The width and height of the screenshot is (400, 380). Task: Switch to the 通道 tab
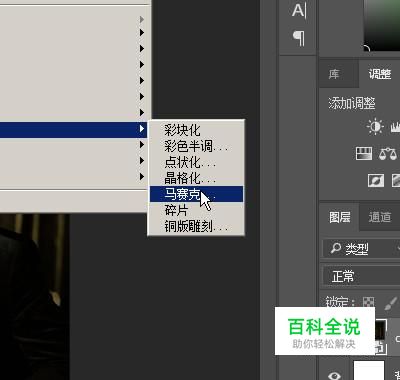[380, 217]
